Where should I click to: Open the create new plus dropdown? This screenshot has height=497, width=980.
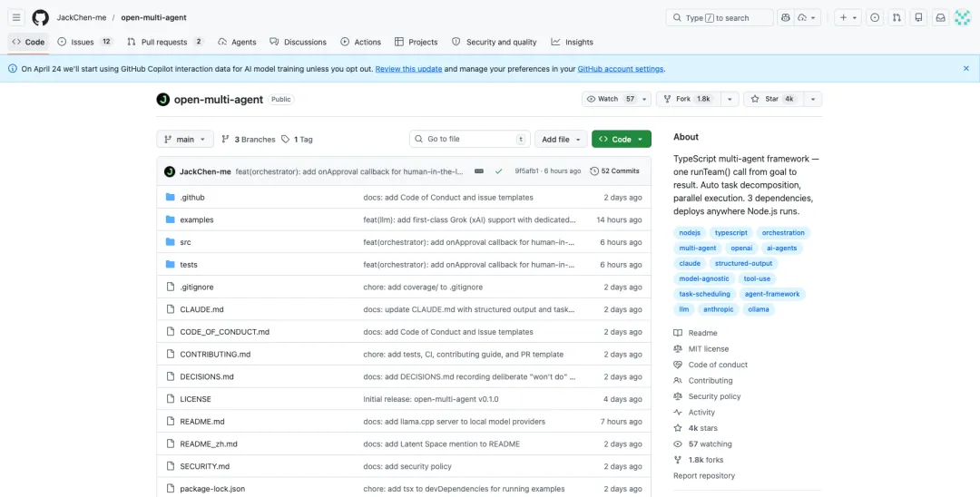[848, 17]
